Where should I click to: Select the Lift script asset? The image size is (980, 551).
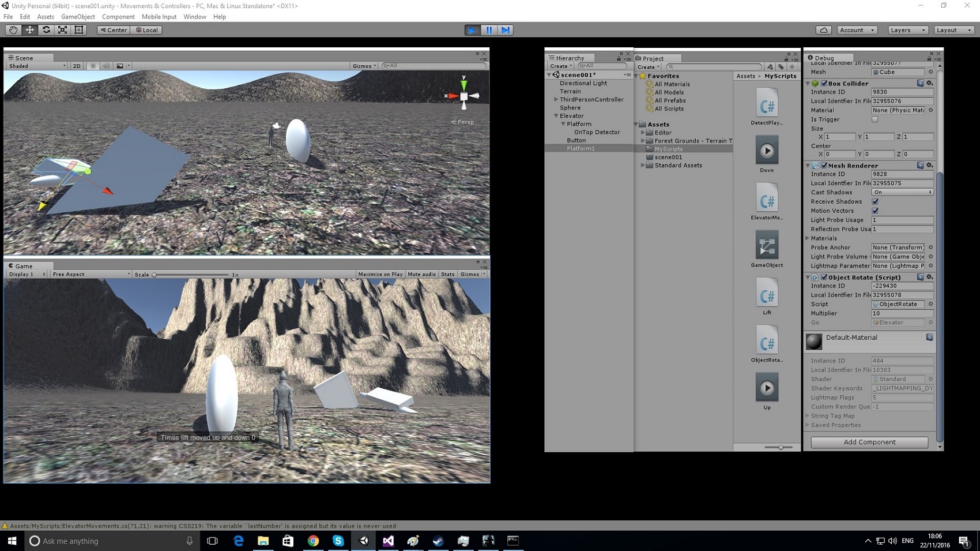point(767,296)
